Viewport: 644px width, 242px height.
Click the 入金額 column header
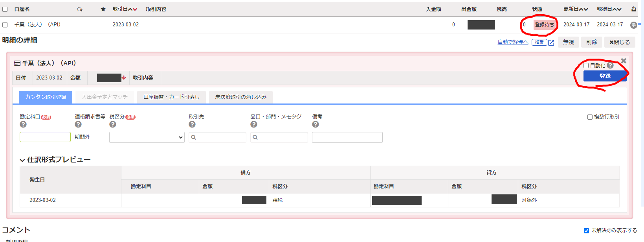(434, 9)
